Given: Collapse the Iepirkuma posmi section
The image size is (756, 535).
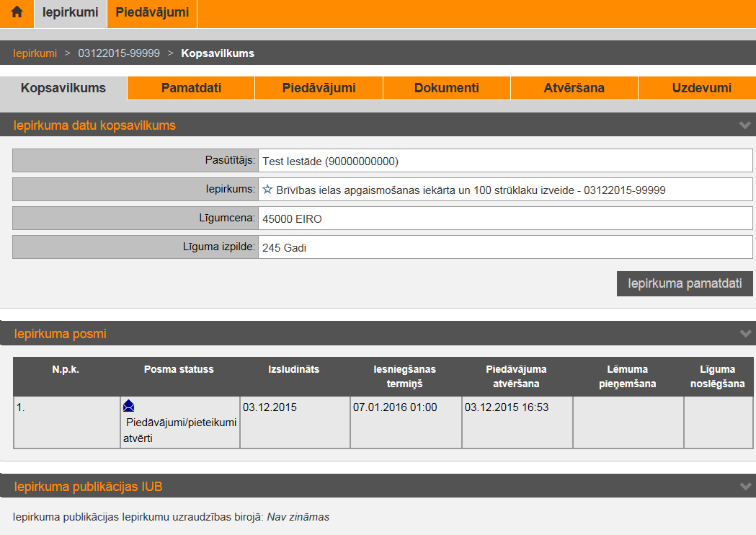Looking at the screenshot, I should [x=744, y=334].
